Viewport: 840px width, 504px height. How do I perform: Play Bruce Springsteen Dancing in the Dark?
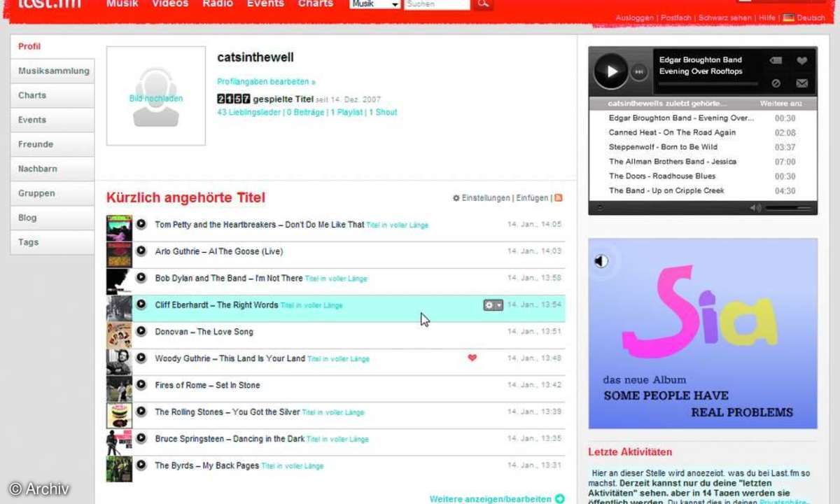141,438
